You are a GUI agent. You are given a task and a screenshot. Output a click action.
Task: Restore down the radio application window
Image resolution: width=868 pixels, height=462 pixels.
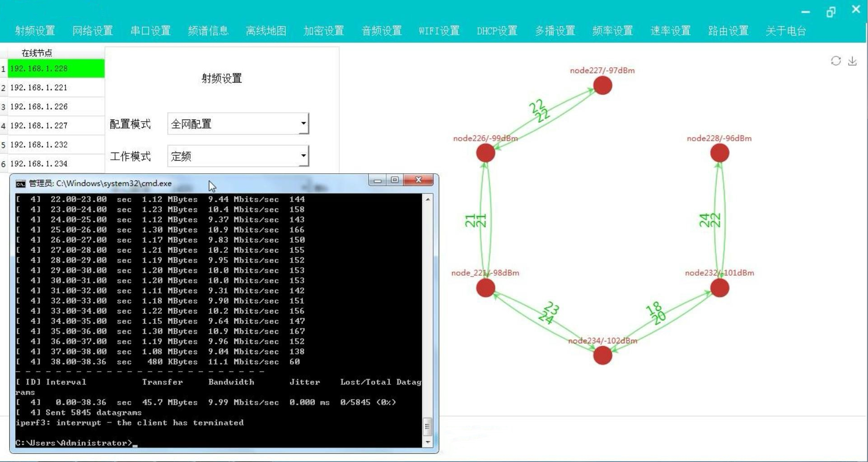point(831,12)
